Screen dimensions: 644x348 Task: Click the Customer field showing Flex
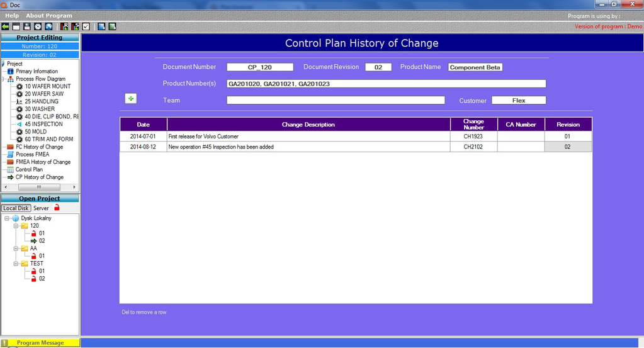pyautogui.click(x=519, y=100)
